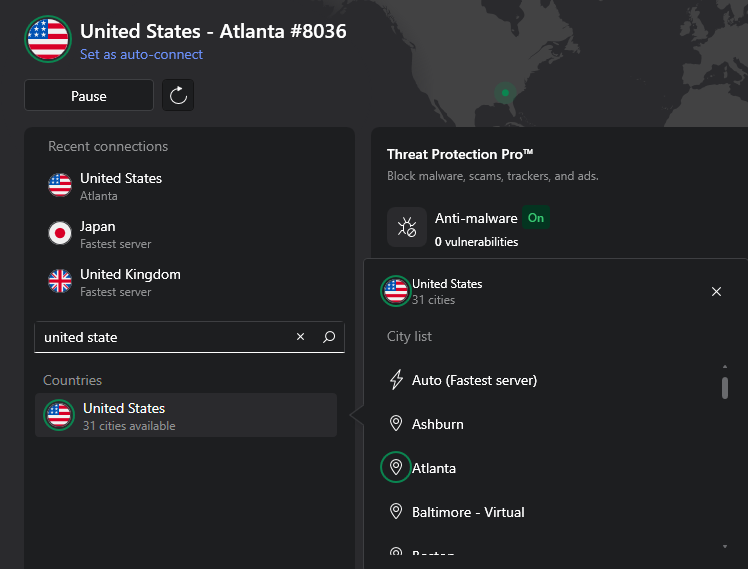Clear the search field with the X icon
This screenshot has width=748, height=569.
[301, 337]
